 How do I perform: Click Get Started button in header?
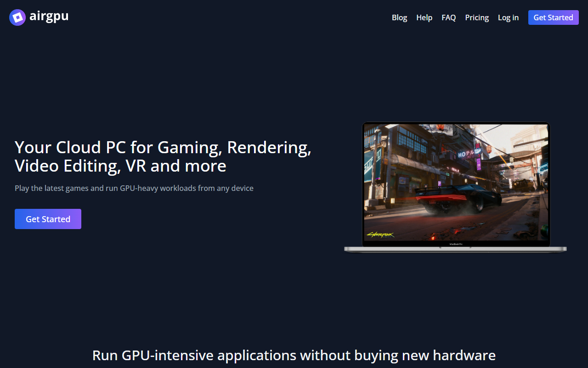[553, 17]
